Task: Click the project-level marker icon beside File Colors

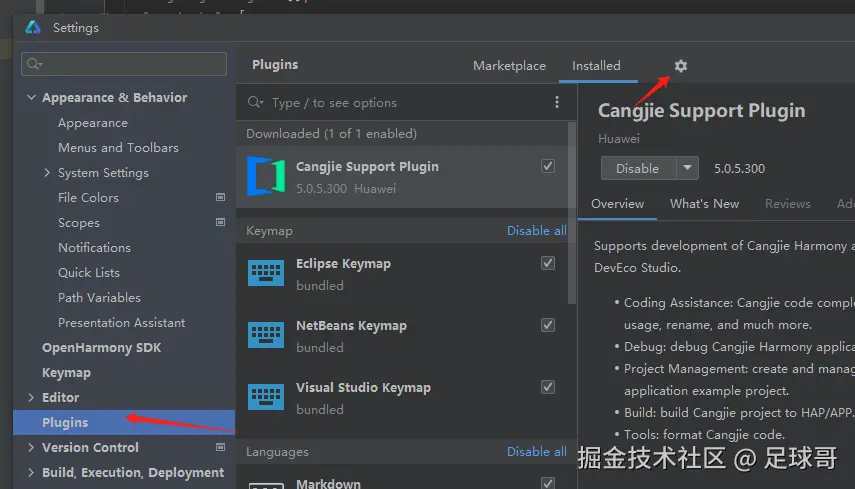Action: 220,197
